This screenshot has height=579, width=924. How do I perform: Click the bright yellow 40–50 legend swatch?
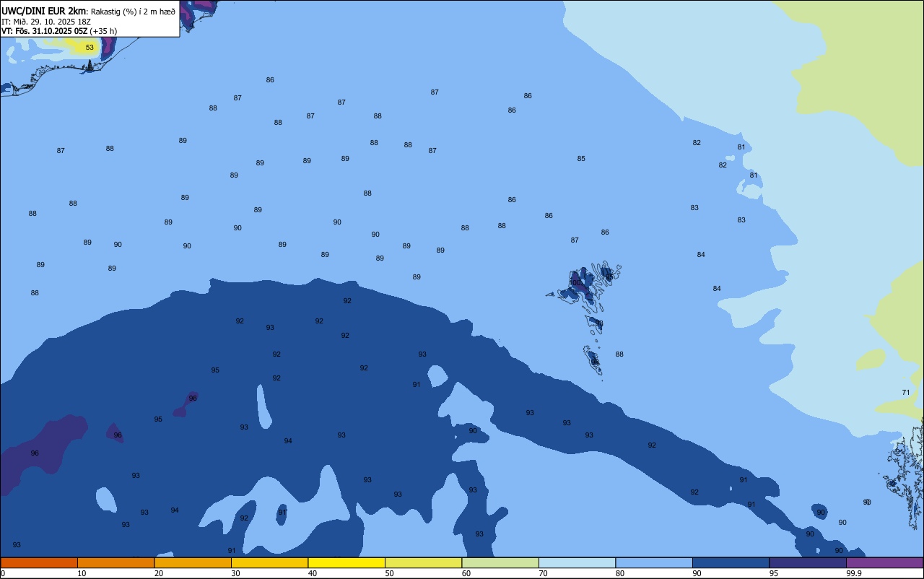point(346,562)
